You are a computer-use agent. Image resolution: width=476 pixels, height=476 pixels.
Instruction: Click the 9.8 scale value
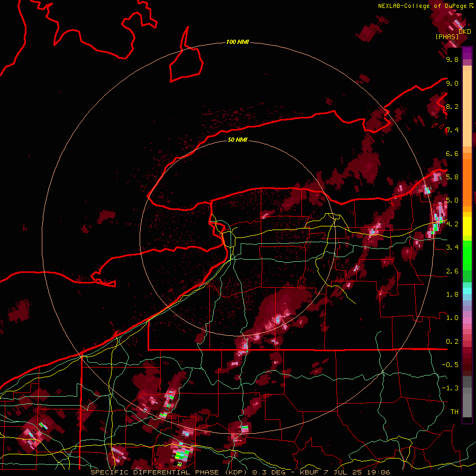pyautogui.click(x=452, y=60)
